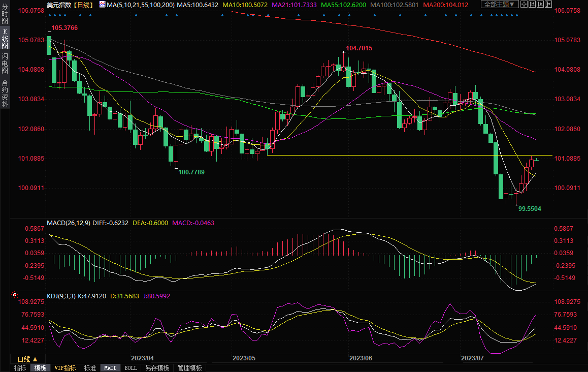This screenshot has height=372, width=588.
Task: Toggle the MACD template
Action: coord(110,368)
